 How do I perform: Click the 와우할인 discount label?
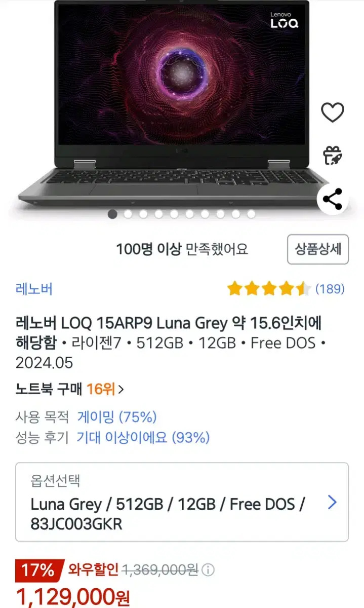pyautogui.click(x=93, y=570)
